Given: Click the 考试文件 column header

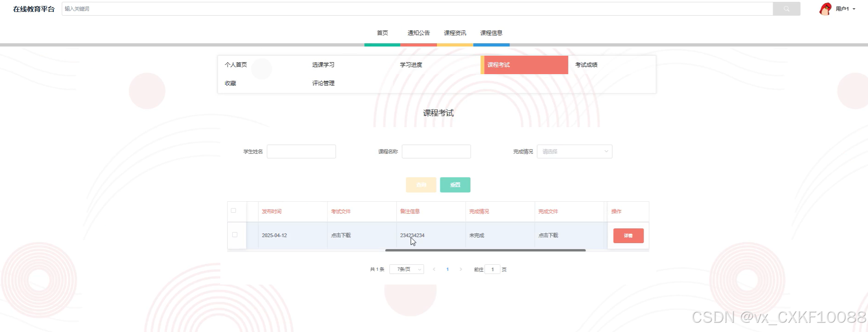Looking at the screenshot, I should 341,211.
